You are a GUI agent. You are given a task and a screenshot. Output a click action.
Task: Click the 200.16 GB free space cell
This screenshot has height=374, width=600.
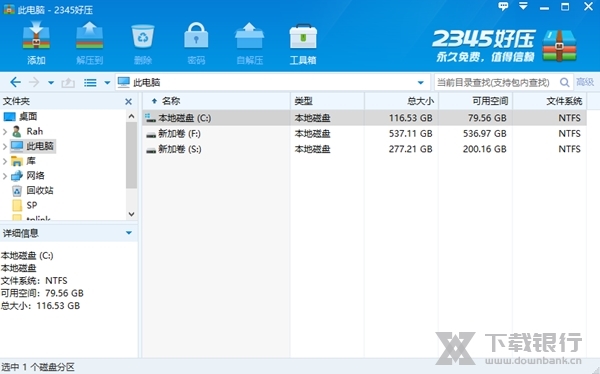[x=484, y=149]
